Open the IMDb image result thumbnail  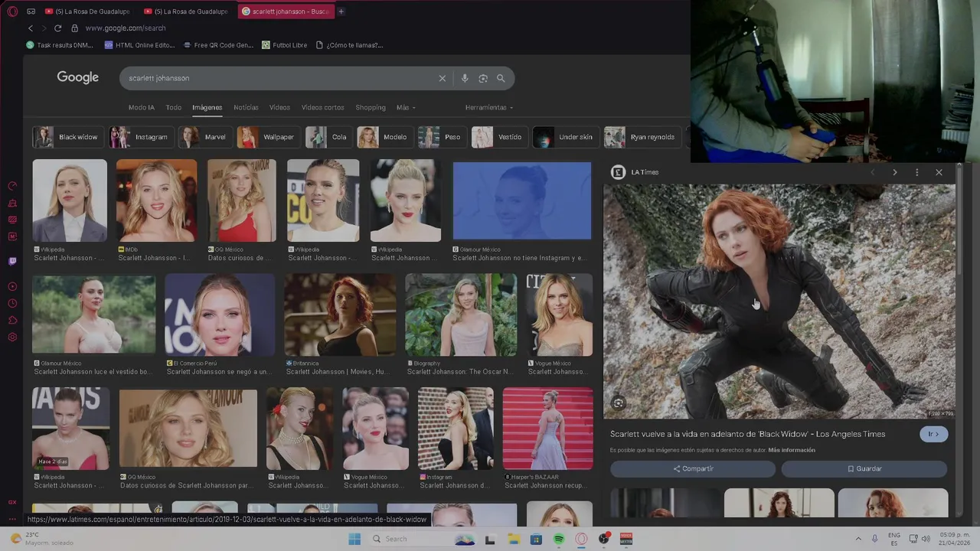(x=156, y=201)
